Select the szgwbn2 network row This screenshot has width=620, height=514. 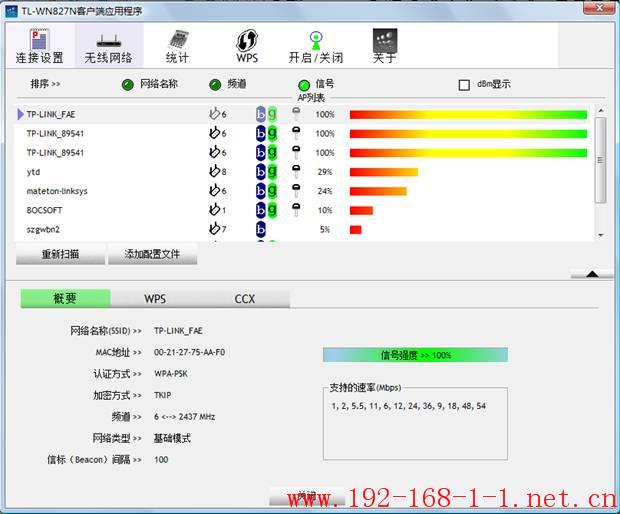coord(304,229)
